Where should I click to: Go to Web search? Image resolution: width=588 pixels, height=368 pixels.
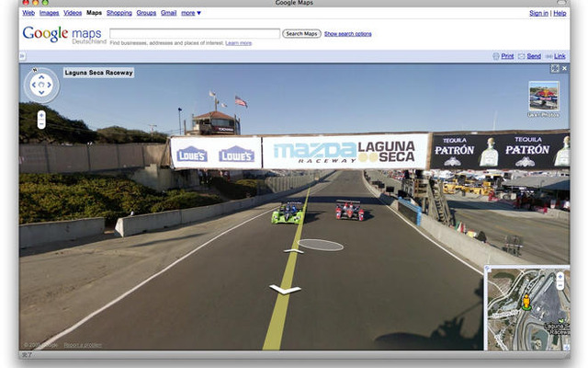pos(28,13)
